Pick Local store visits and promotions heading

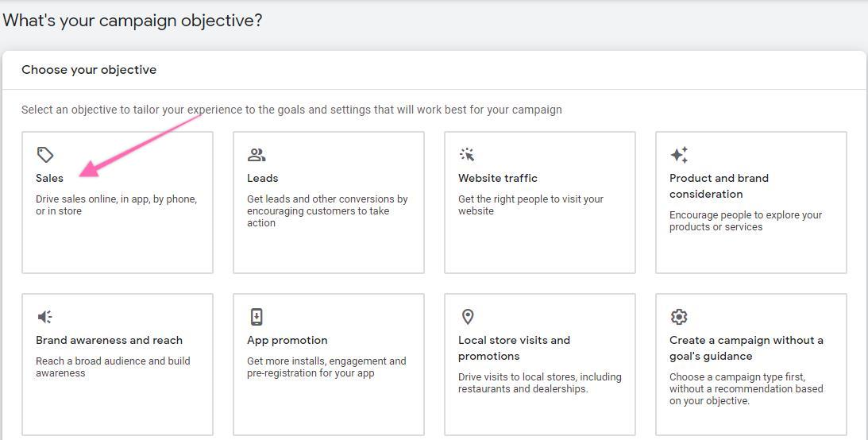[514, 348]
